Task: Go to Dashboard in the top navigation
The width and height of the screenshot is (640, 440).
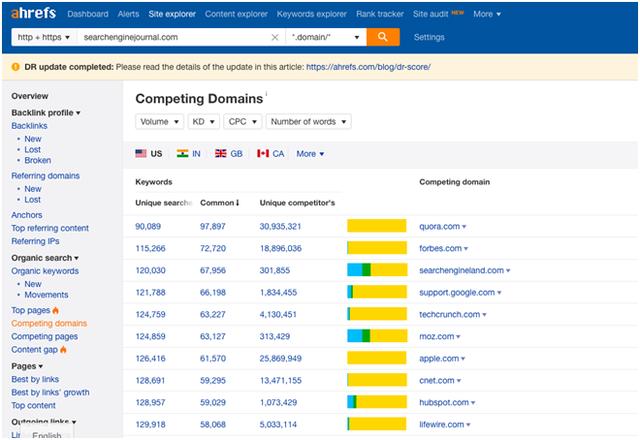Action: (88, 14)
